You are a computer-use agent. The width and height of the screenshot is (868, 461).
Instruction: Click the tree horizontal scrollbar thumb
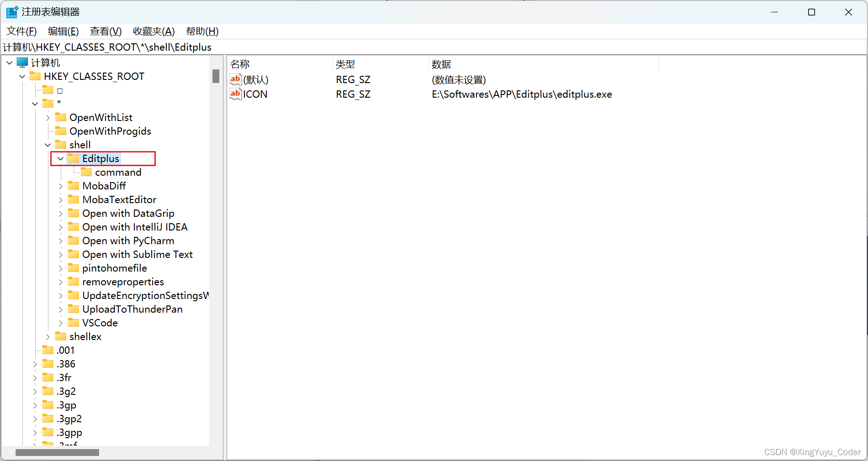[57, 452]
